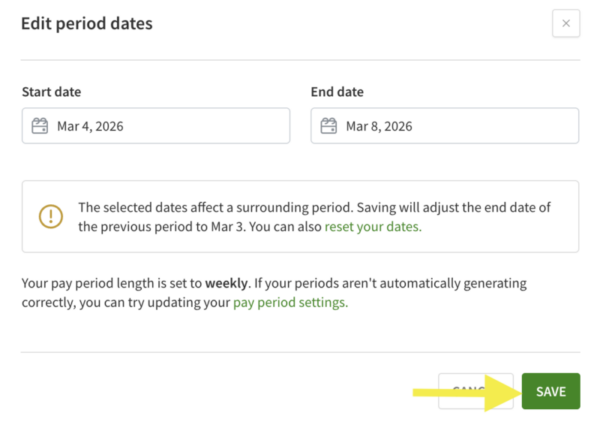Open the End date picker field
The image size is (600, 428).
tap(444, 126)
